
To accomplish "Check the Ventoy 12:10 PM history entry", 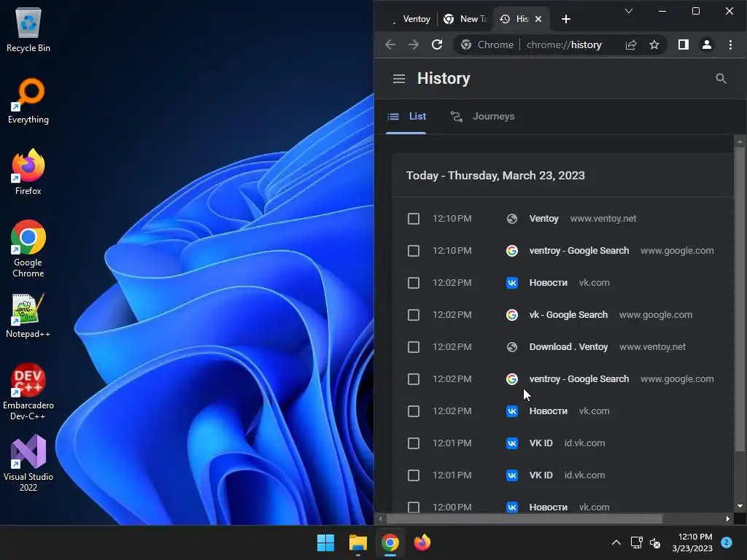I will coord(414,219).
